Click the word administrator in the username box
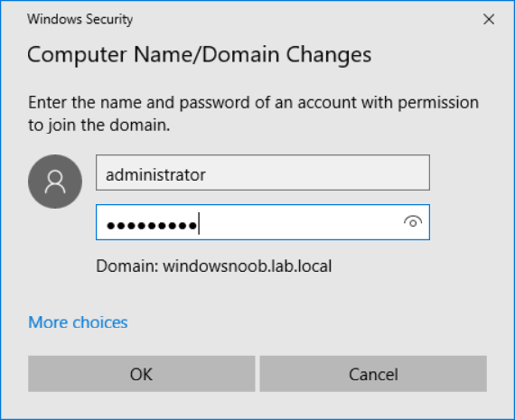Image resolution: width=515 pixels, height=420 pixels. (x=155, y=174)
